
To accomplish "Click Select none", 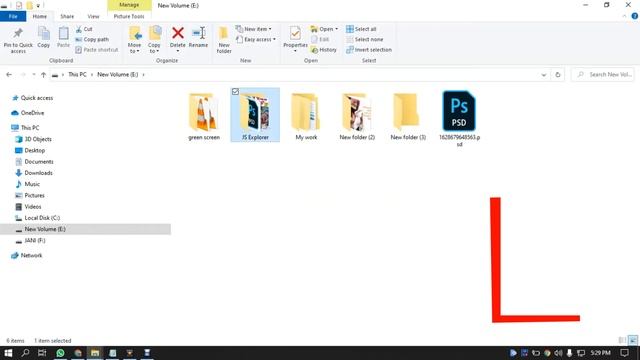I will pyautogui.click(x=364, y=40).
